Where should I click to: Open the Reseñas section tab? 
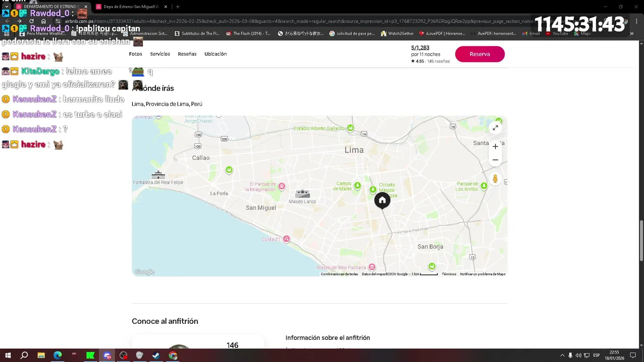pyautogui.click(x=187, y=54)
